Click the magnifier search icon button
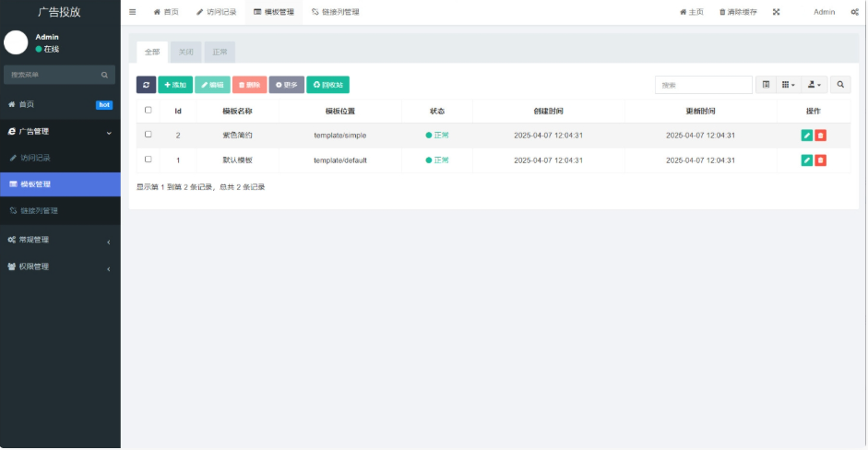Screen dimensions: 868x450 point(840,85)
